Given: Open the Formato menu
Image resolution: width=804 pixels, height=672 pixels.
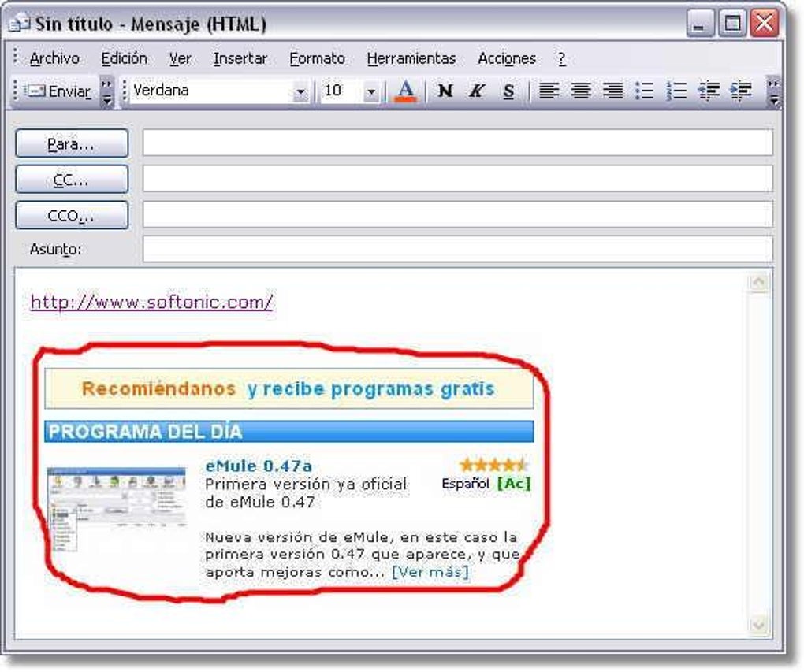Looking at the screenshot, I should click(317, 58).
